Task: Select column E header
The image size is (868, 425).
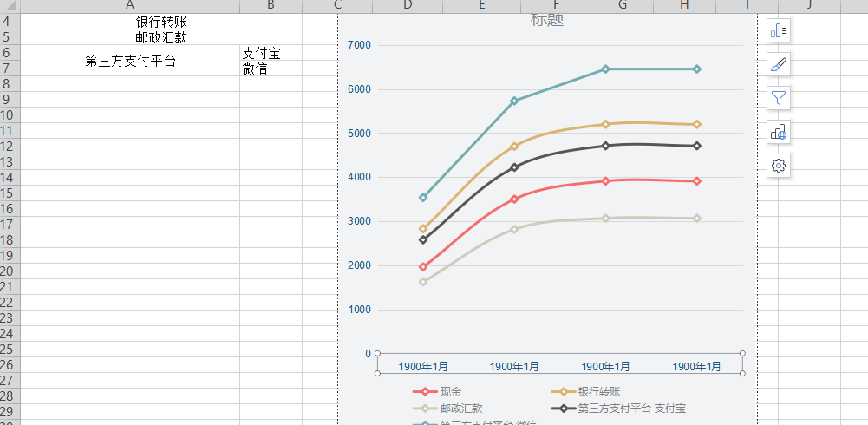Action: [x=481, y=6]
